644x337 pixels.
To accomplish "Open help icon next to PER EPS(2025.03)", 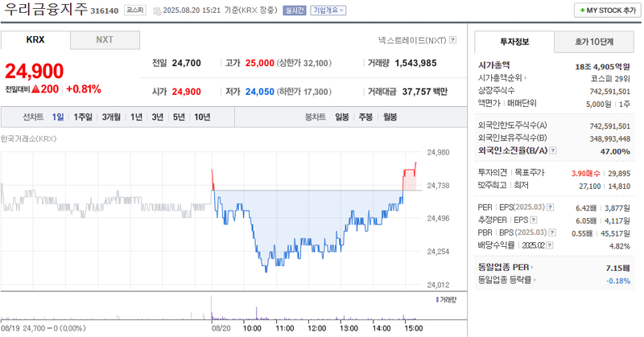I will [551, 208].
